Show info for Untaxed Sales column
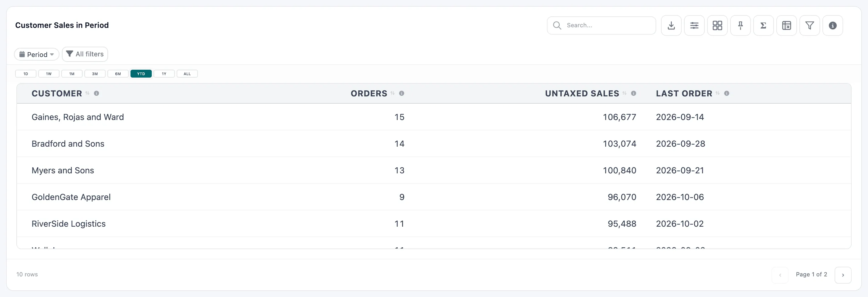The image size is (868, 297). coord(633,93)
